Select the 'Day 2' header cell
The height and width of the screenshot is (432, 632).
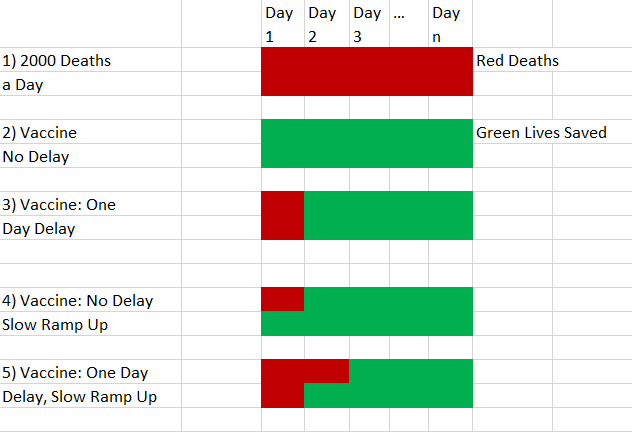327,24
